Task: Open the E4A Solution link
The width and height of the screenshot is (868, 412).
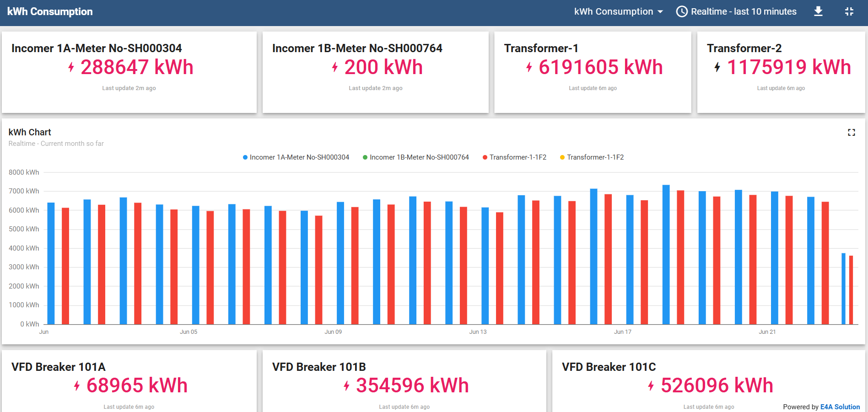Action: (840, 407)
